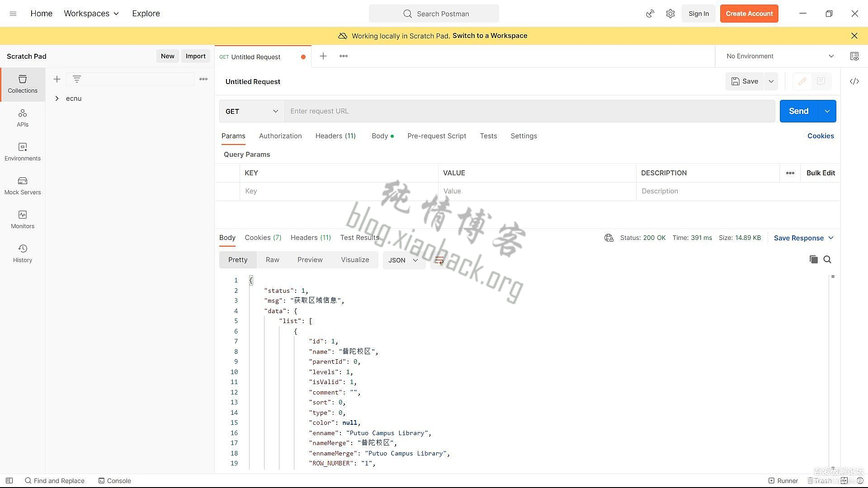
Task: Toggle sidebar icon in status bar
Action: [9, 481]
